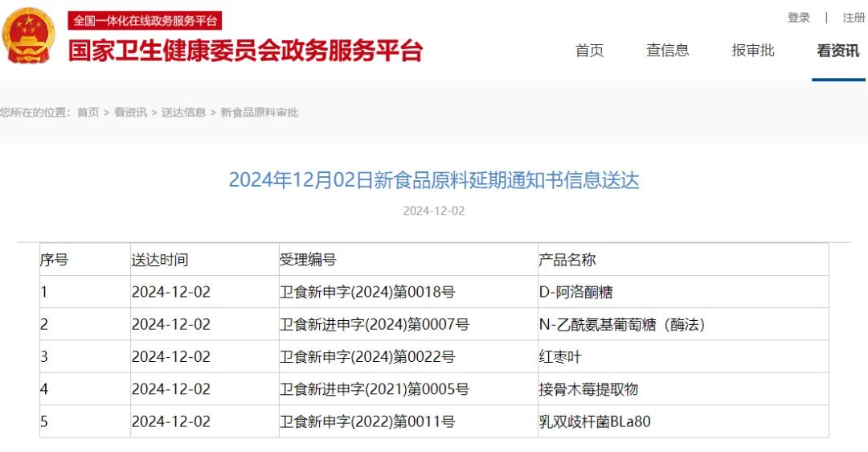Click the article title 2024年12月02日新食品原料延期通知书信息送达
The image size is (868, 452).
[434, 180]
